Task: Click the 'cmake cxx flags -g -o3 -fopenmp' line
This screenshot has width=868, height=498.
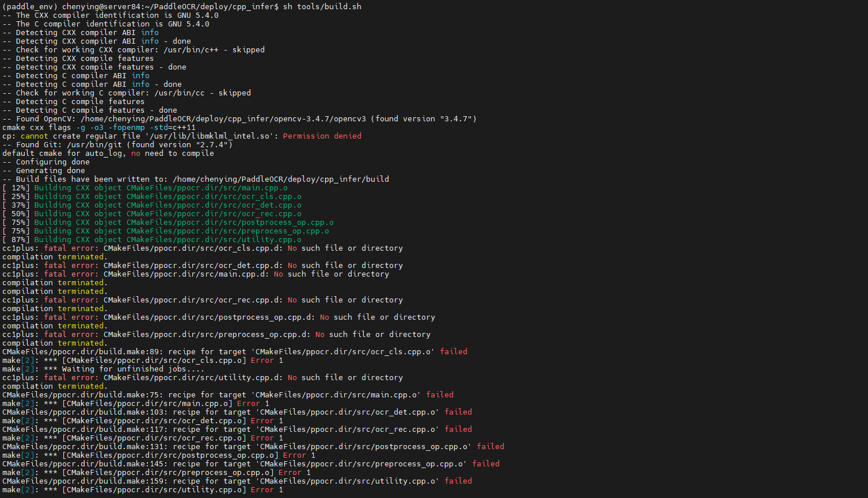Action: tap(99, 127)
